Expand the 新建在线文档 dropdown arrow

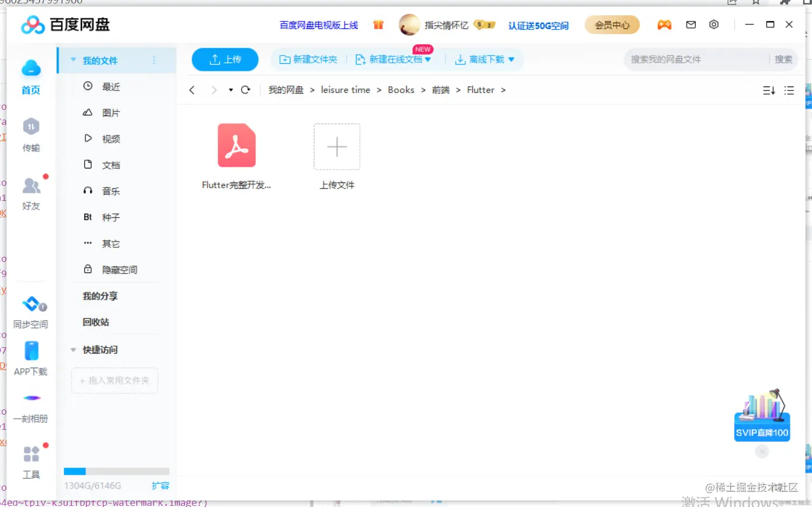tap(428, 59)
